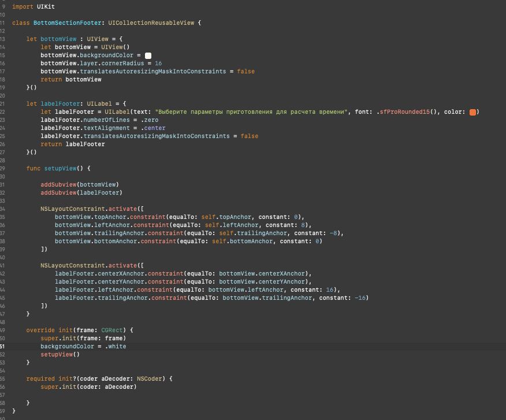Click line number 11 in the gutter
The height and width of the screenshot is (420, 506).
pyautogui.click(x=2, y=23)
